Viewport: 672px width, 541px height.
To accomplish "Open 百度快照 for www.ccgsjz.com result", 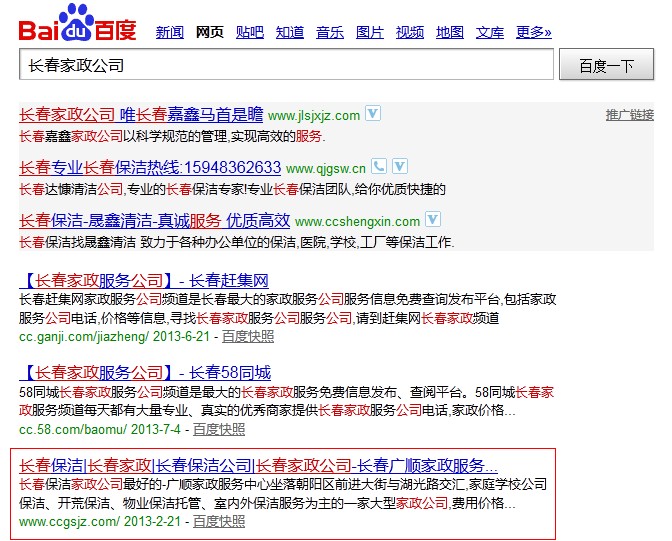I will (x=219, y=521).
